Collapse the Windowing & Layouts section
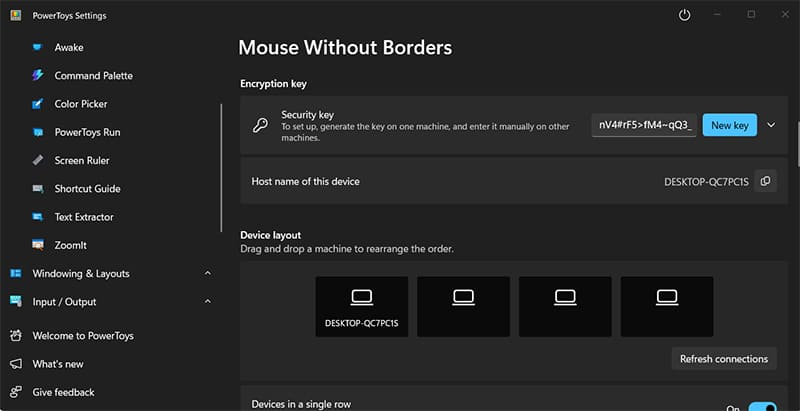The width and height of the screenshot is (800, 411). point(207,274)
